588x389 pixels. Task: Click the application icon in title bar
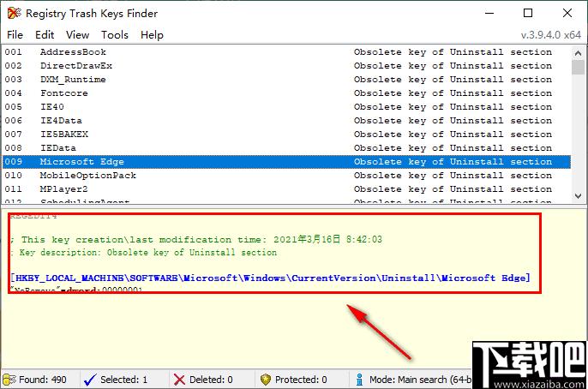tap(12, 14)
